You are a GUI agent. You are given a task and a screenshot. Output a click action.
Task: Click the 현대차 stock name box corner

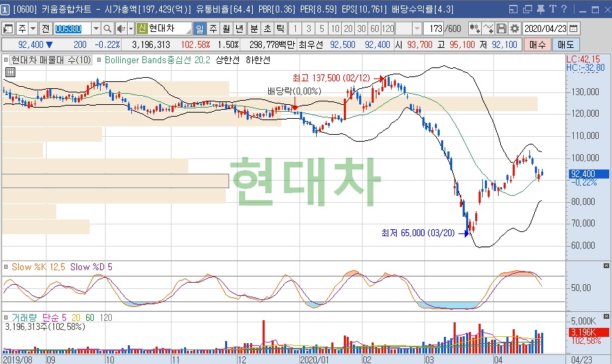point(190,31)
